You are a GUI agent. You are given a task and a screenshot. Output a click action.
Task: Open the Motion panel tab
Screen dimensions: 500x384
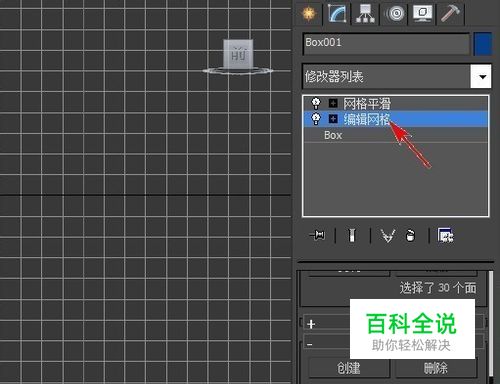[395, 14]
